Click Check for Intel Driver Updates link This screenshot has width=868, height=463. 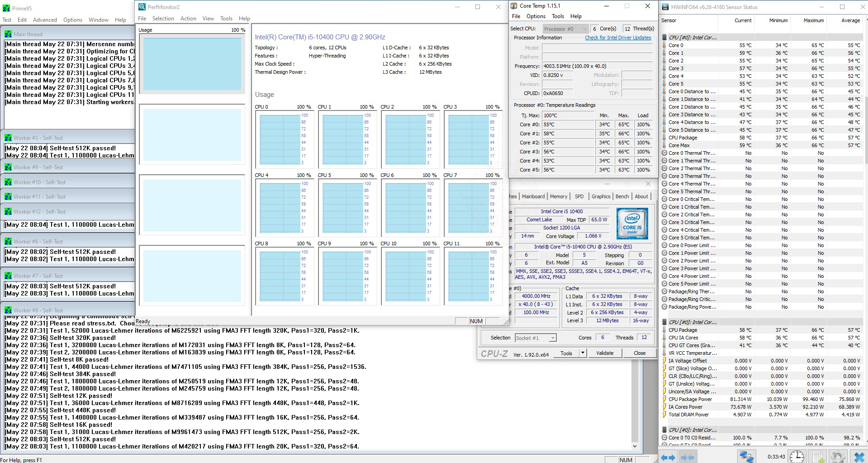(618, 38)
